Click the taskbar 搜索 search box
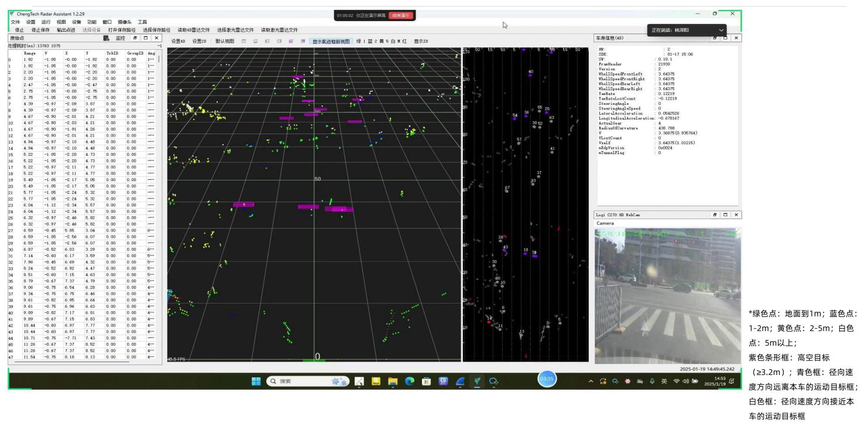 coord(308,381)
